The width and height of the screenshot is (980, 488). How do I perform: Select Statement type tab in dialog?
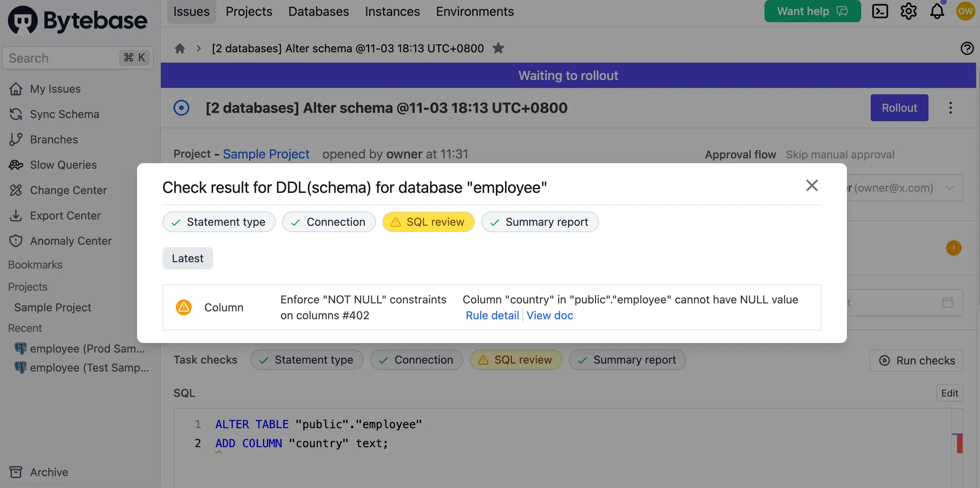pos(219,222)
